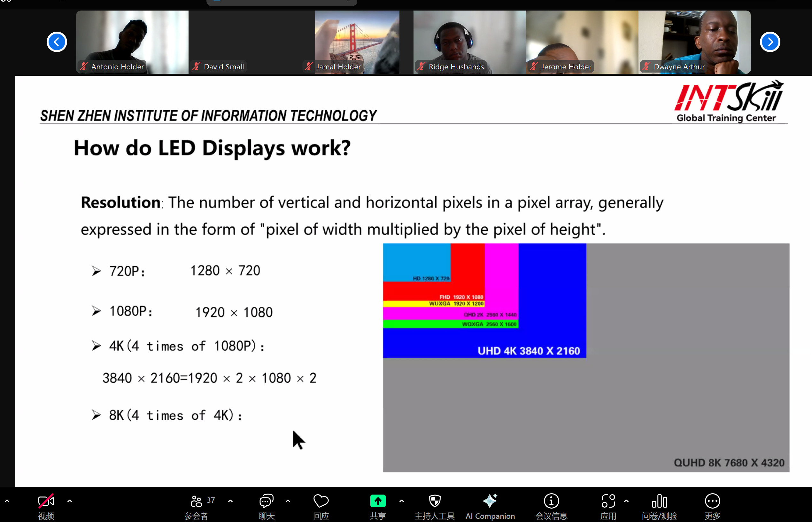Open the apps icon
The height and width of the screenshot is (522, 812).
(x=608, y=501)
